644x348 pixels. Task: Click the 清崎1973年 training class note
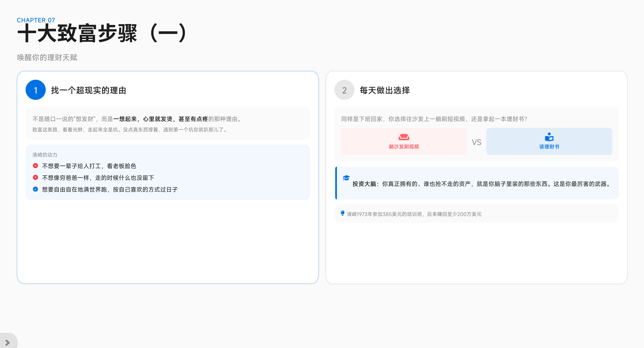(x=414, y=214)
